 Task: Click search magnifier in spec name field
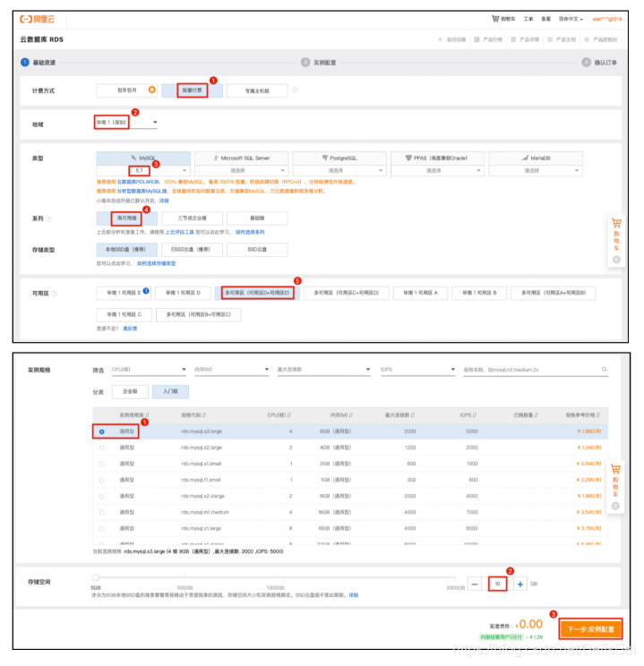(x=604, y=370)
